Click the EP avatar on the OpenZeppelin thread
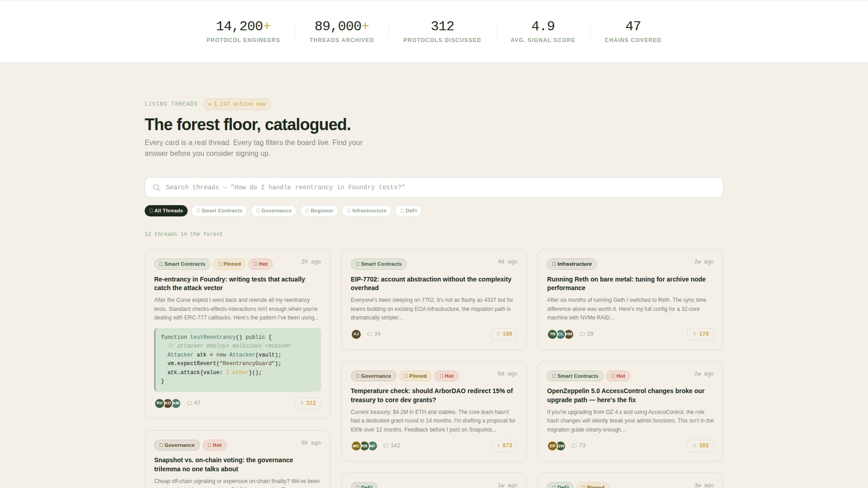 click(x=552, y=446)
